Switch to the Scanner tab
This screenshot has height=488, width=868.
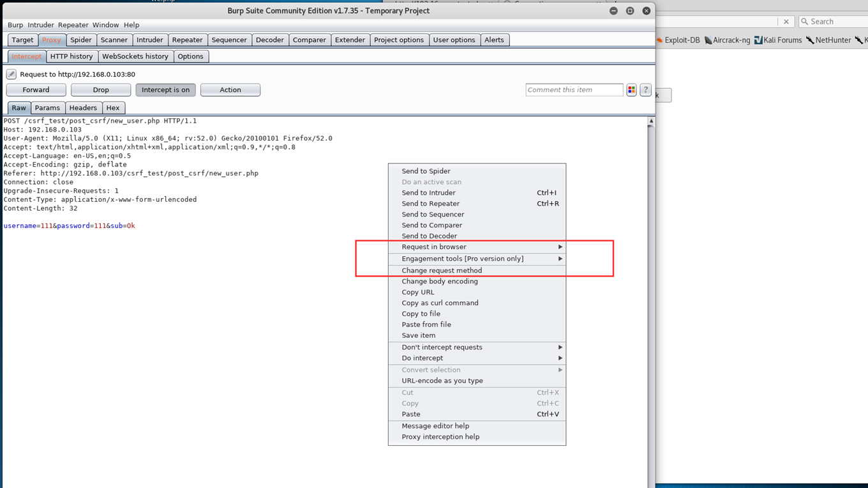tap(114, 40)
